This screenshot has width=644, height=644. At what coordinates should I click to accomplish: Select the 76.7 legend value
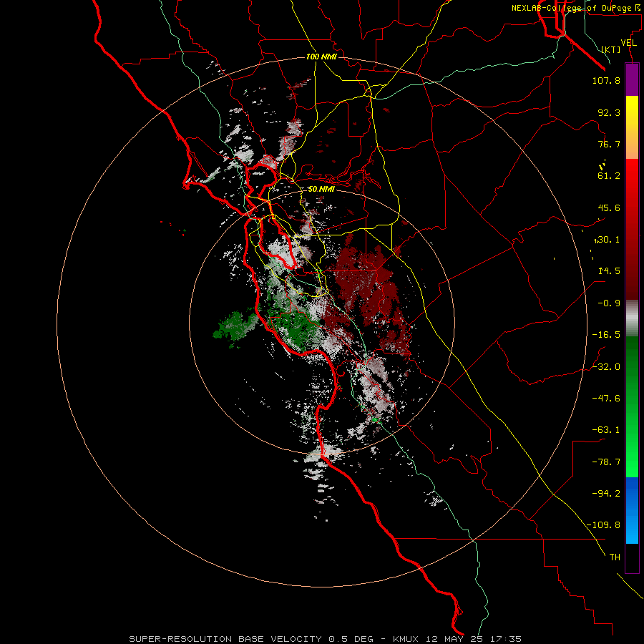(609, 144)
